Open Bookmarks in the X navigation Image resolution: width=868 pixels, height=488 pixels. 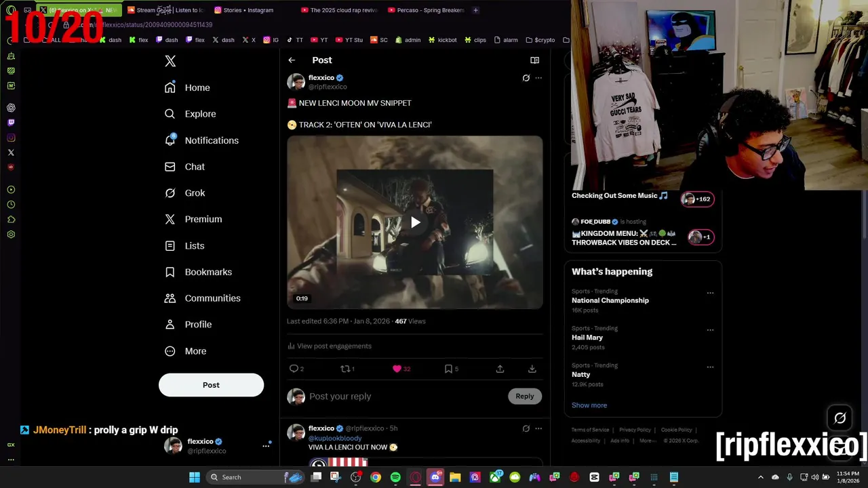point(198,272)
